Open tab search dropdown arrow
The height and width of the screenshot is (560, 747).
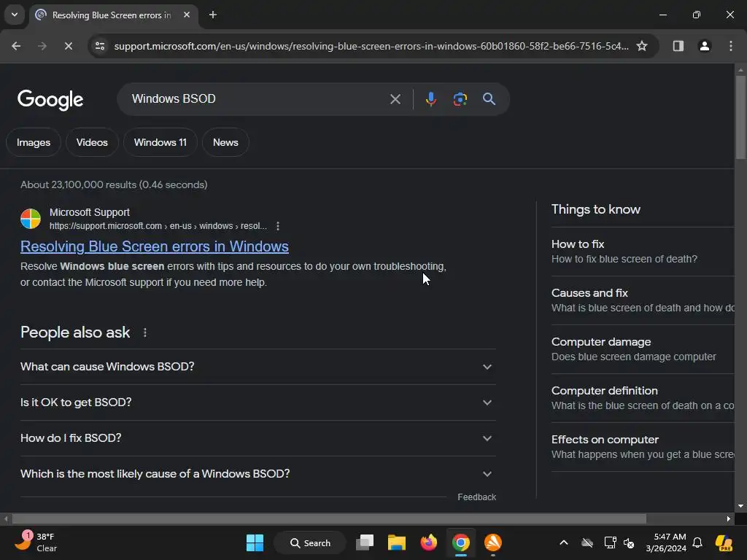coord(15,15)
